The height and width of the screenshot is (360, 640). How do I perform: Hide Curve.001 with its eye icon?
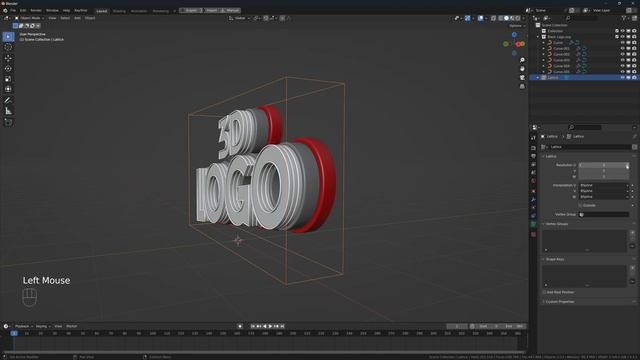tap(623, 49)
